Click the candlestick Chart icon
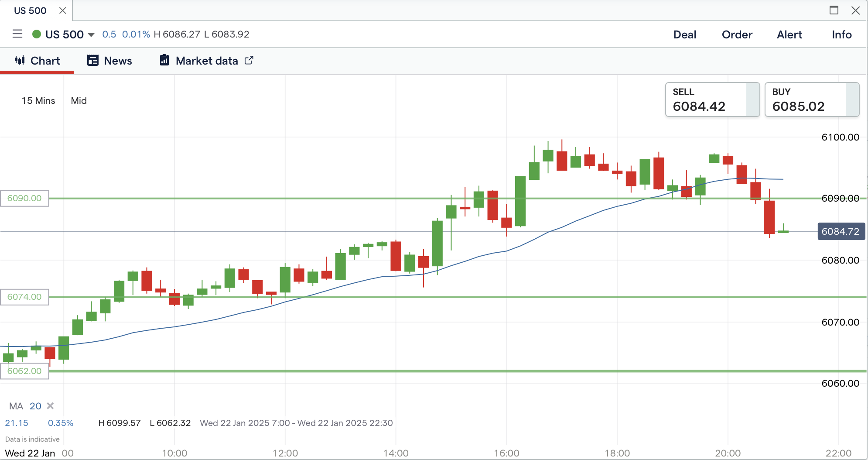The width and height of the screenshot is (868, 460). 20,60
